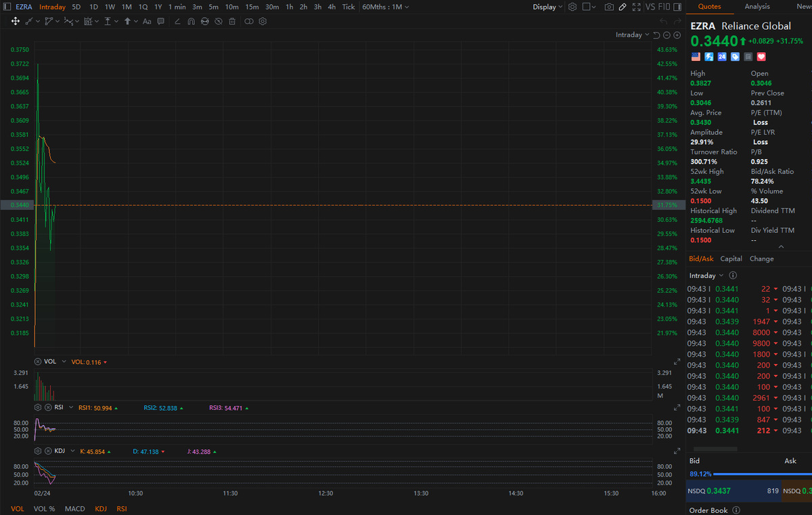The image size is (812, 515).
Task: Collapse quote details with up chevron
Action: point(782,247)
